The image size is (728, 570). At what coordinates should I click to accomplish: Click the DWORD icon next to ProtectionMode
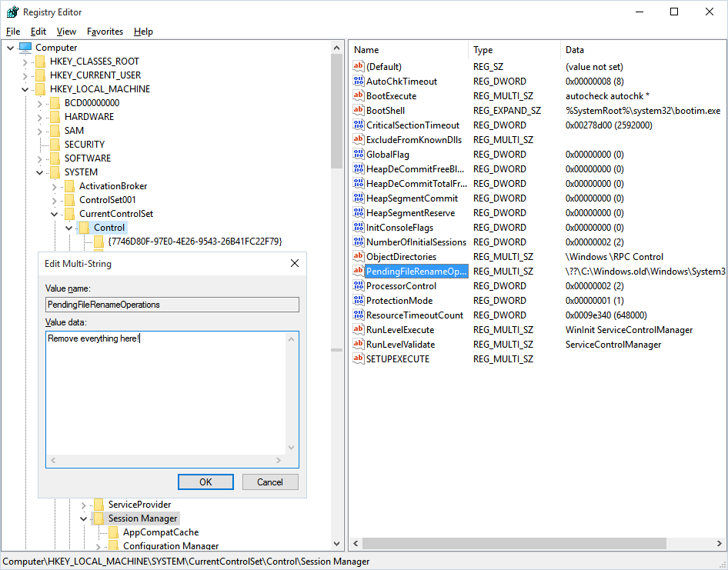(358, 300)
